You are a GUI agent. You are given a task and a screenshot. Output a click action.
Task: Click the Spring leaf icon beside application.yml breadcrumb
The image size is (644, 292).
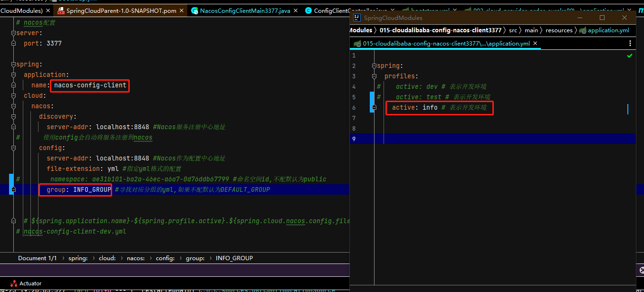click(x=583, y=30)
